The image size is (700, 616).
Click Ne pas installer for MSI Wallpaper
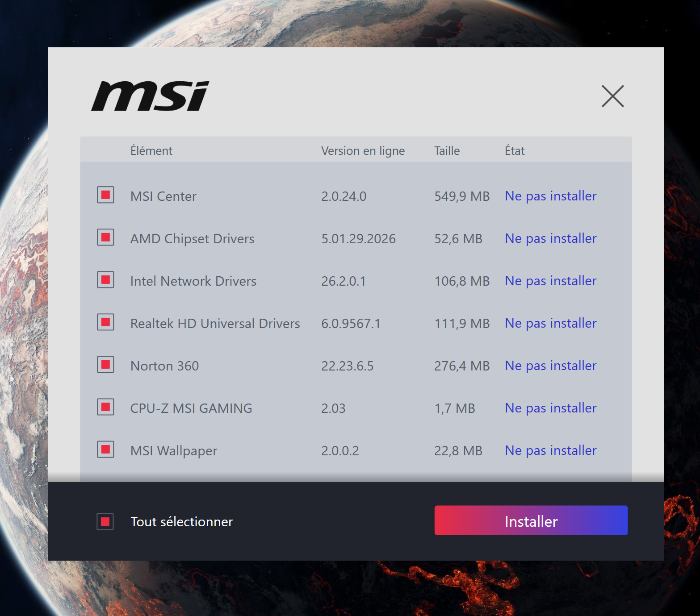551,450
